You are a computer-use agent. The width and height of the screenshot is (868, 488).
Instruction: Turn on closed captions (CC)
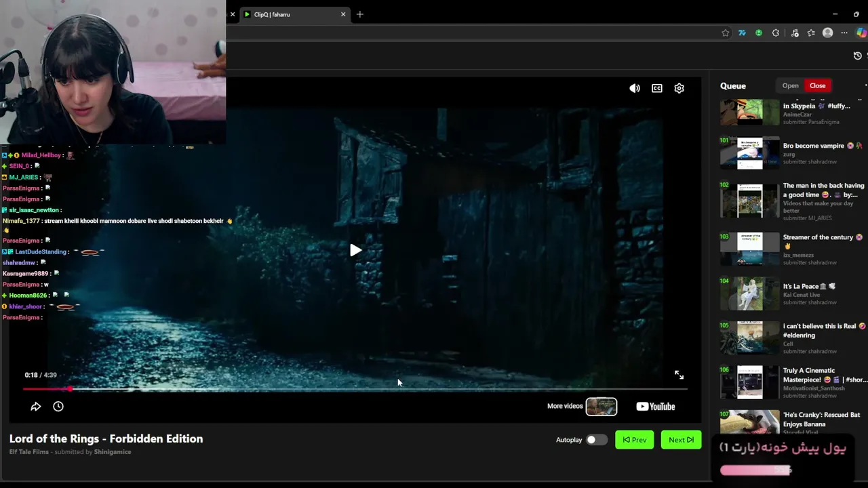click(x=657, y=88)
